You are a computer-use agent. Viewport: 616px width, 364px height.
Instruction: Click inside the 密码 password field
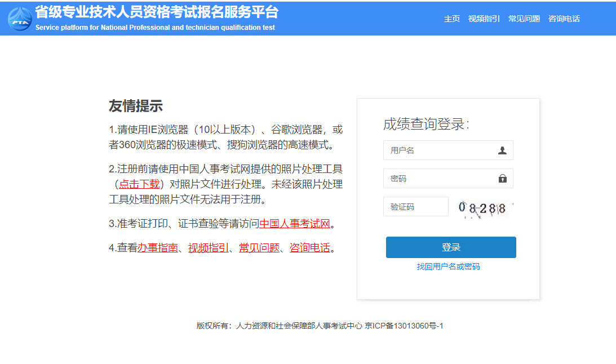click(x=440, y=178)
